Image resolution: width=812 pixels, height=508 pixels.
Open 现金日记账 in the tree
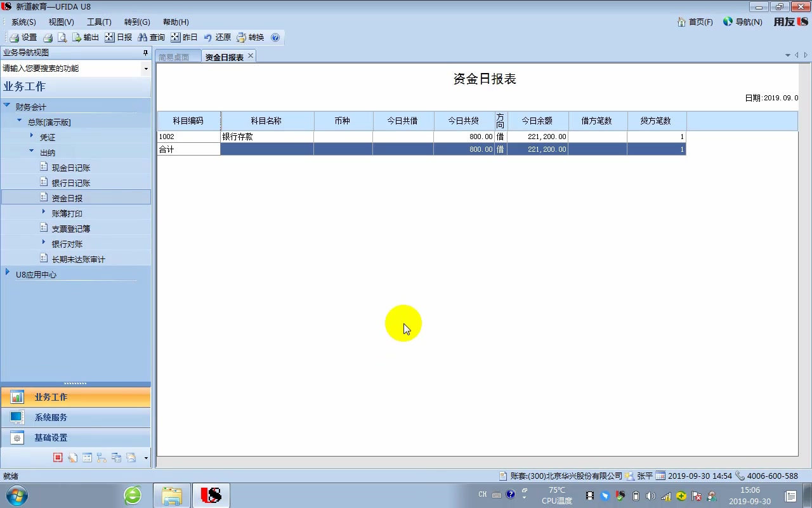[71, 168]
